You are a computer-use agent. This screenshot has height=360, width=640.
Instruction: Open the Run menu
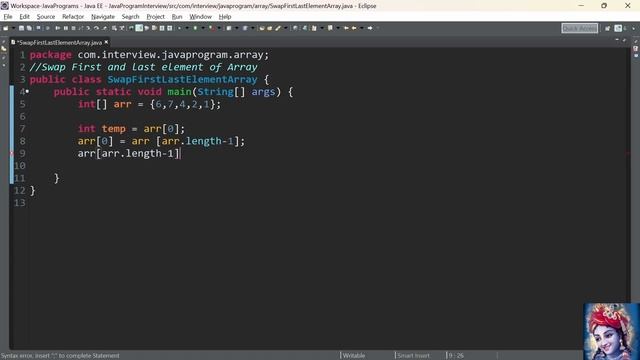coord(177,17)
